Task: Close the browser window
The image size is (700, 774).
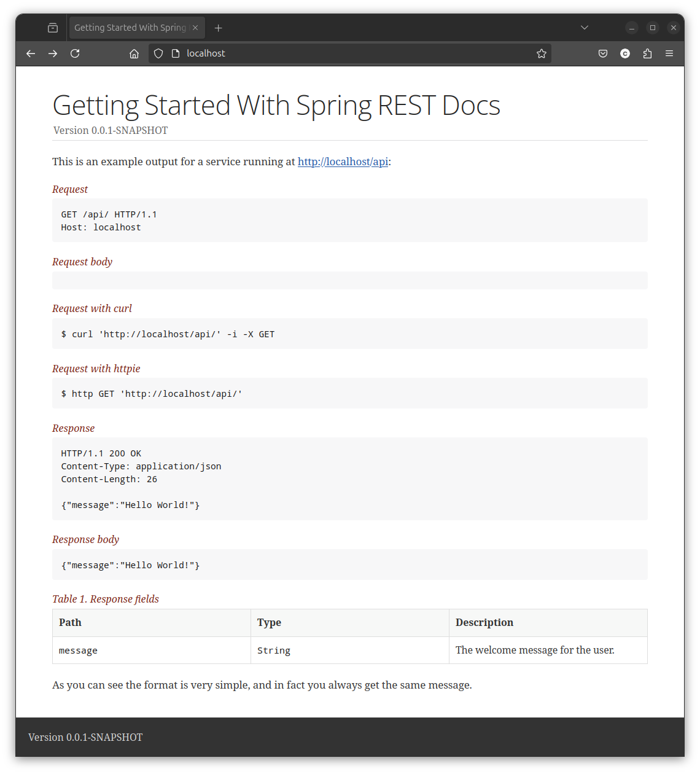Action: pos(674,28)
